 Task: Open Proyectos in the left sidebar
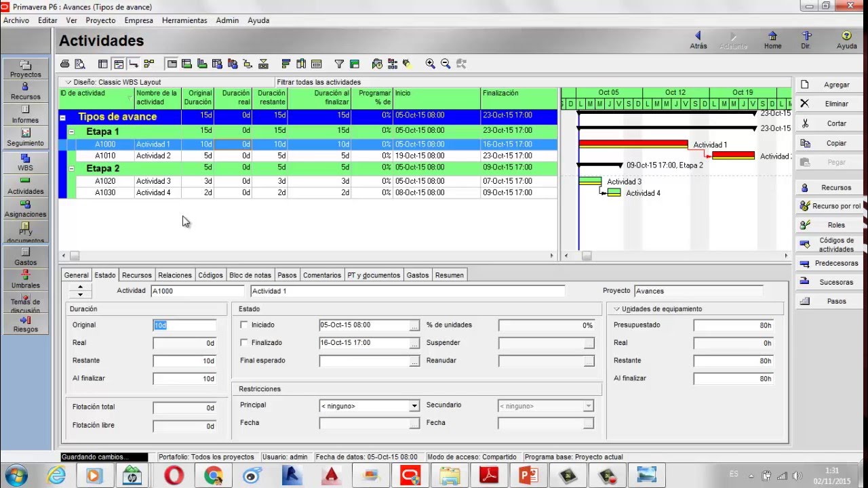26,69
